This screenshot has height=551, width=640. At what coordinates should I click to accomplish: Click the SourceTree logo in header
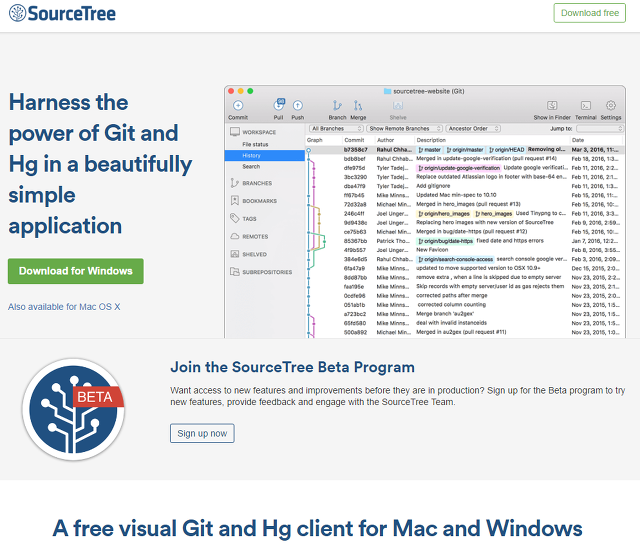click(x=62, y=13)
